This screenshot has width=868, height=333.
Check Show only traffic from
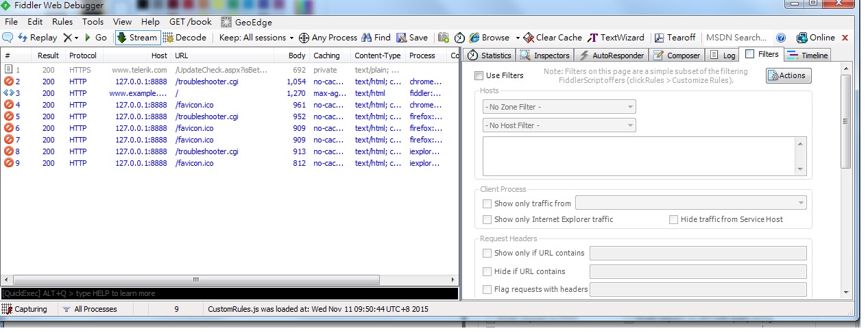click(487, 203)
